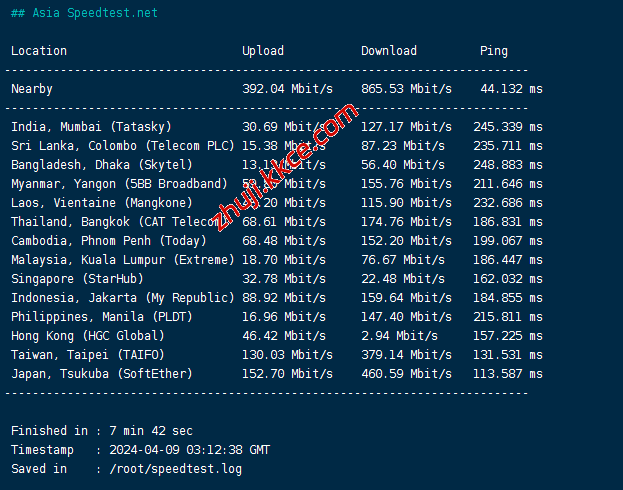Click the Philippines, Manila (PLDT) row
Screen dimensions: 623x490
102,317
